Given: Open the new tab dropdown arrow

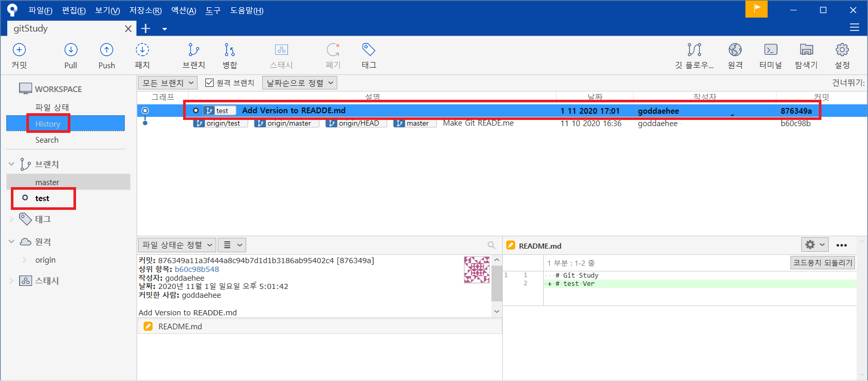Looking at the screenshot, I should coord(164,29).
